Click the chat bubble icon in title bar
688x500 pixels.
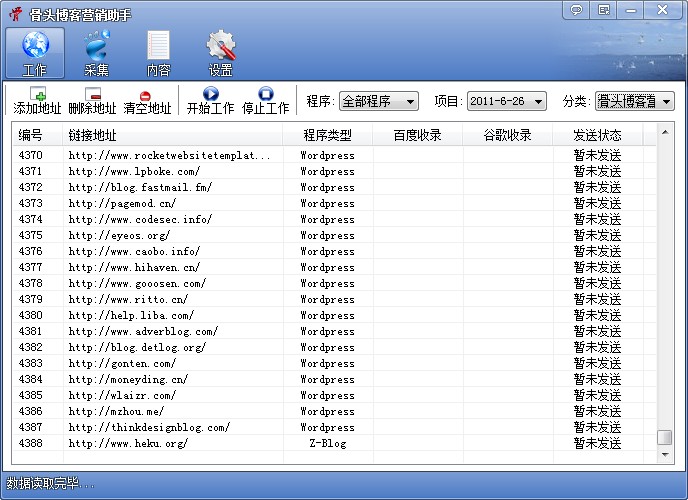[x=576, y=10]
